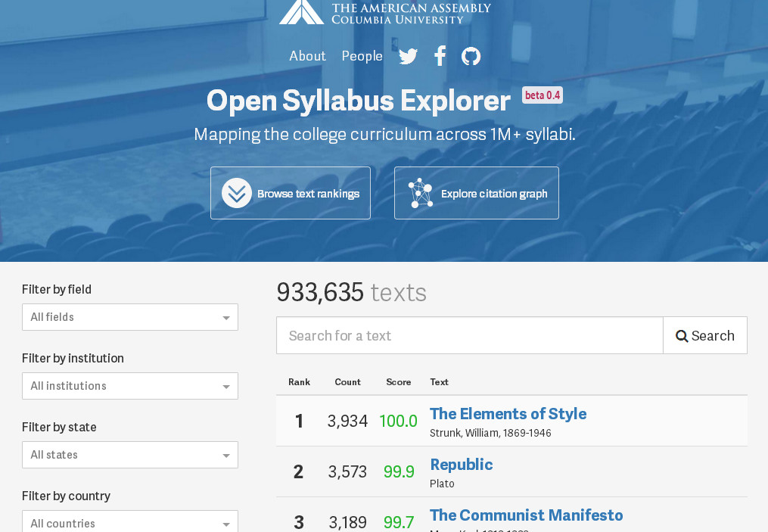Click the beta 0.4 badge
The width and height of the screenshot is (768, 532).
(543, 95)
